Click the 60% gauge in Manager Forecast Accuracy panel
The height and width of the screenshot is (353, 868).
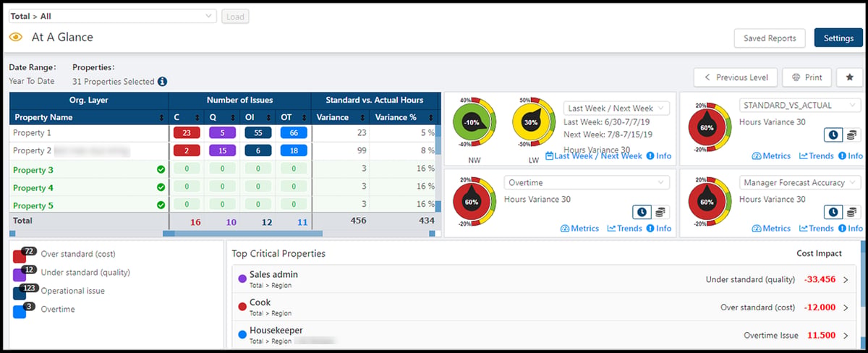click(x=710, y=204)
